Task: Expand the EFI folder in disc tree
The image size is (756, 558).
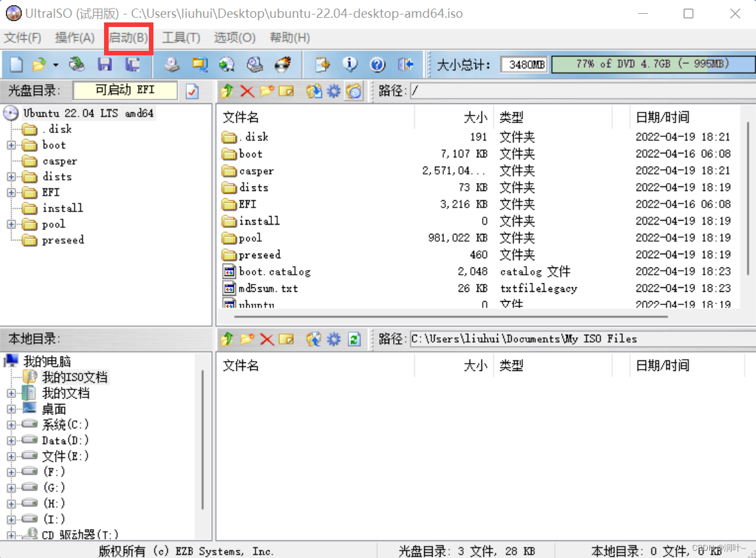Action: pos(11,192)
